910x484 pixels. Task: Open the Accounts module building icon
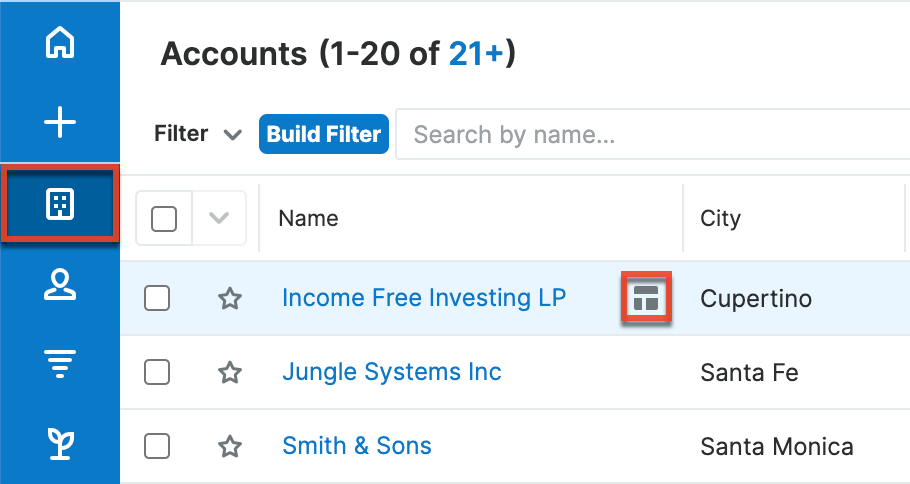pyautogui.click(x=60, y=204)
